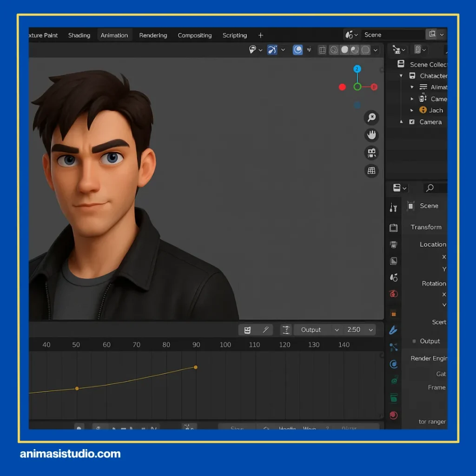This screenshot has height=476, width=476.
Task: Enable rendered viewport shading mode
Action: pos(365,50)
